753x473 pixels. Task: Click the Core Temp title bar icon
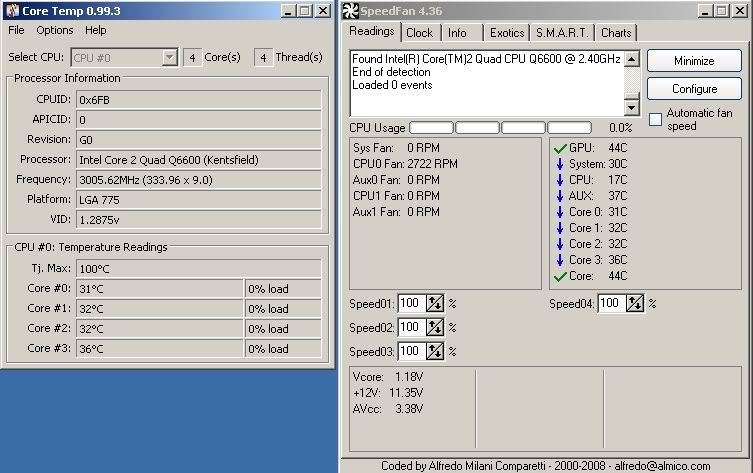(x=11, y=10)
